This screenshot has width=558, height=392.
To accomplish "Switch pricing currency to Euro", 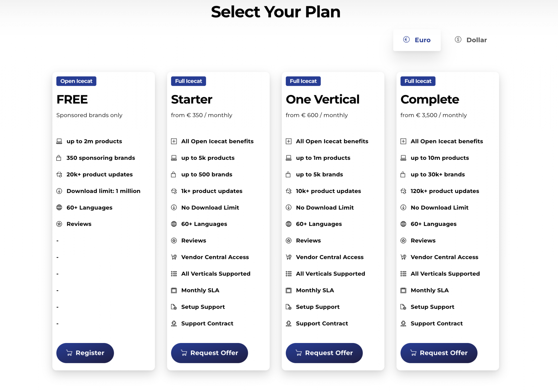I will tap(417, 40).
